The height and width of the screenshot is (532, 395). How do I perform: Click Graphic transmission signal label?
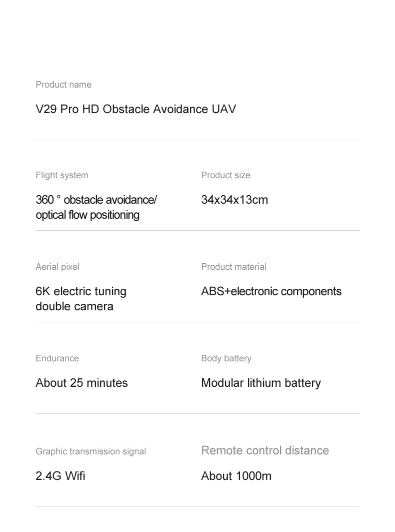pos(90,451)
